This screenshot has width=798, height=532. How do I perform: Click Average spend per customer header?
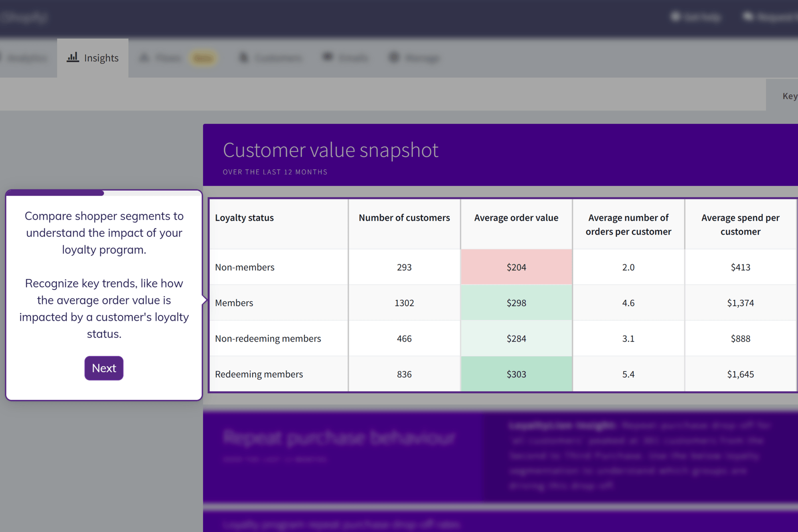(741, 224)
